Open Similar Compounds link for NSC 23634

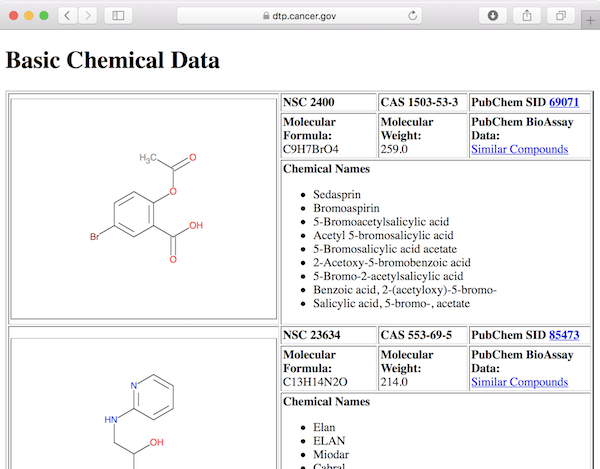tap(519, 382)
